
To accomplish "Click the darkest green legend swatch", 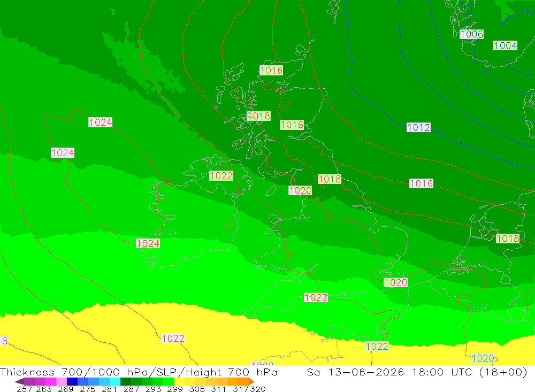I will pos(126,381).
